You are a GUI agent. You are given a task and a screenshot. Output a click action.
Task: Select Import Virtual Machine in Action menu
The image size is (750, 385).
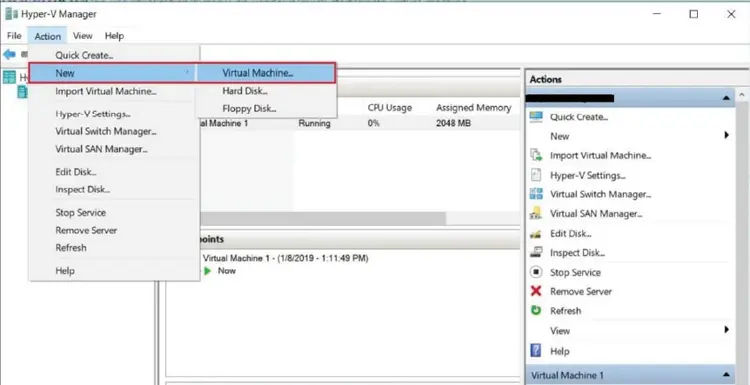tap(114, 91)
